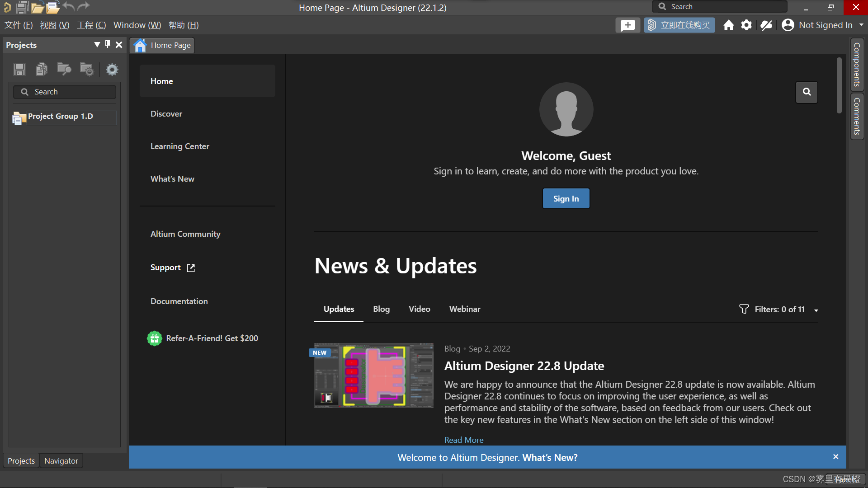This screenshot has height=488, width=868.
Task: Pin the Projects panel
Action: 108,44
